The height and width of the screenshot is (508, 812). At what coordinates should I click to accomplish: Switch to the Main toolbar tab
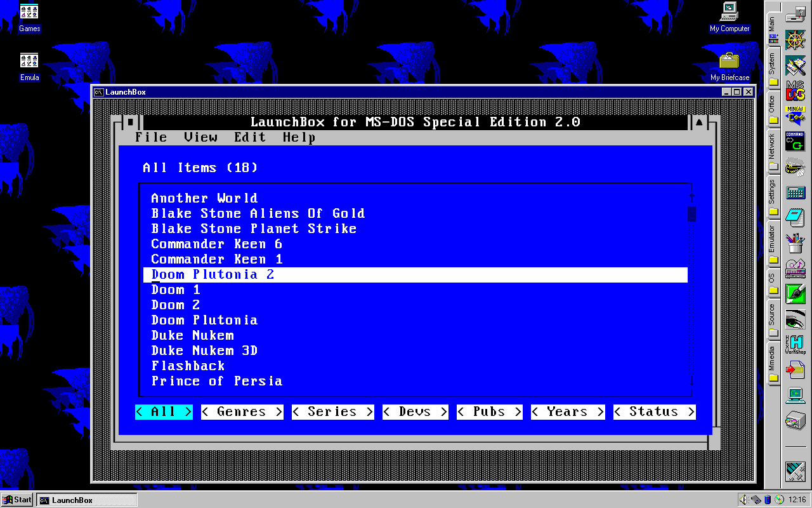(x=773, y=30)
